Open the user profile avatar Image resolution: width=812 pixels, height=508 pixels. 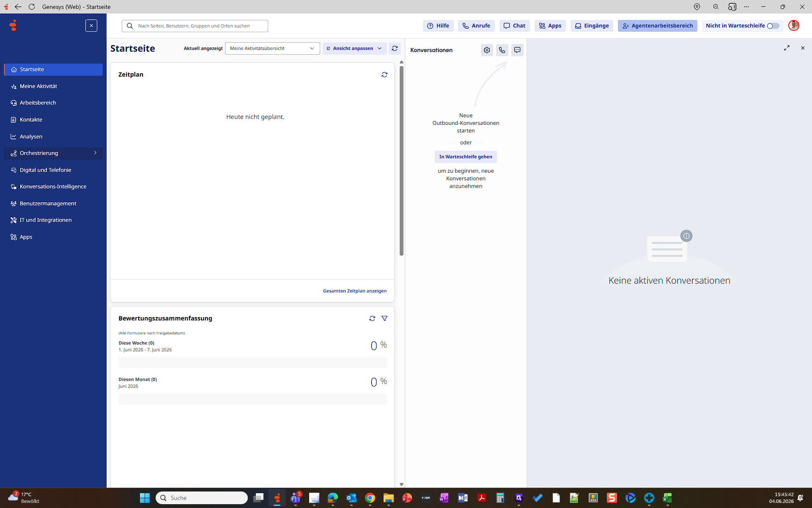tap(794, 26)
